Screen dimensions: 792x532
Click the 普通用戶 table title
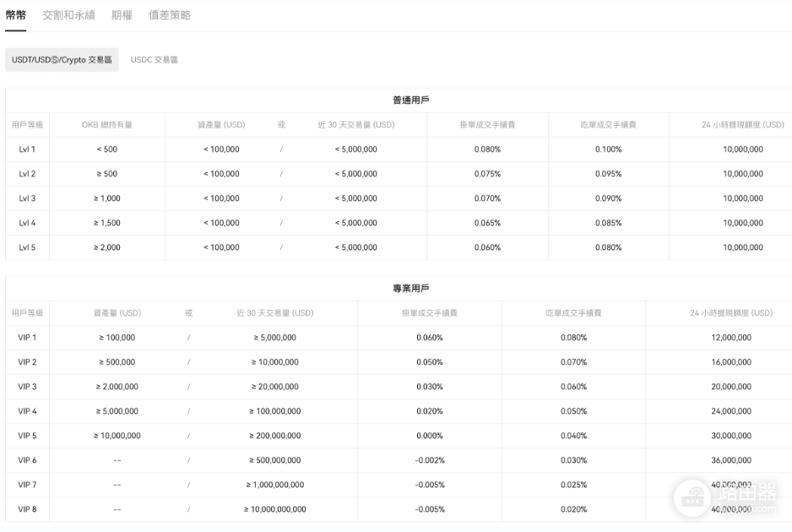coord(411,100)
